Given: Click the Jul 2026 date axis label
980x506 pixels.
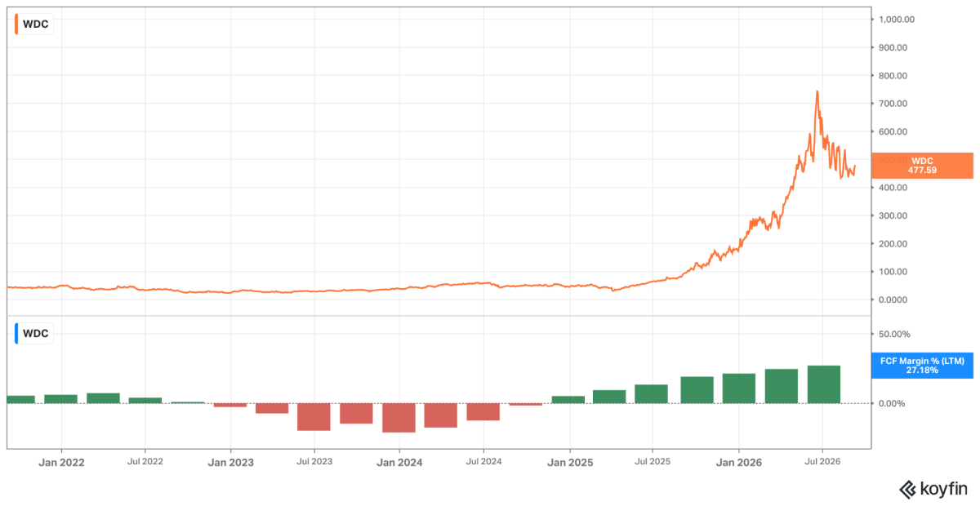Looking at the screenshot, I should coord(822,462).
